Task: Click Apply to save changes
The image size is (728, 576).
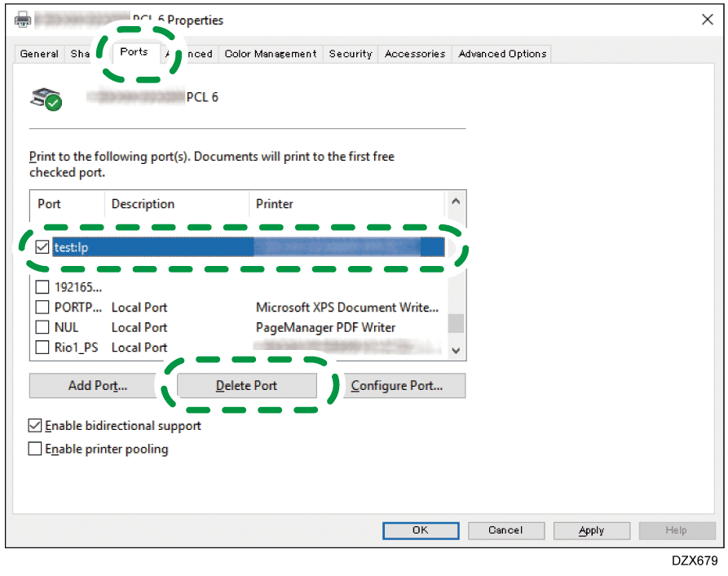Action: [x=591, y=530]
